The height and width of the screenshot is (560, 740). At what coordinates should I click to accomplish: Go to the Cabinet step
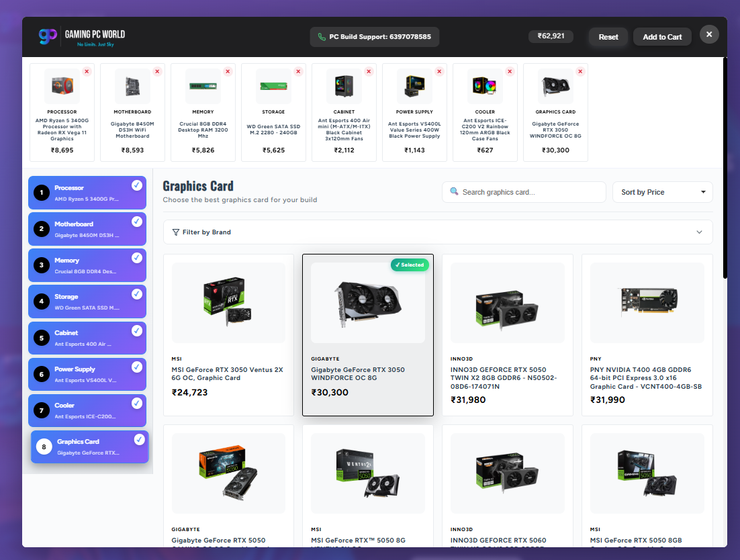pyautogui.click(x=87, y=338)
